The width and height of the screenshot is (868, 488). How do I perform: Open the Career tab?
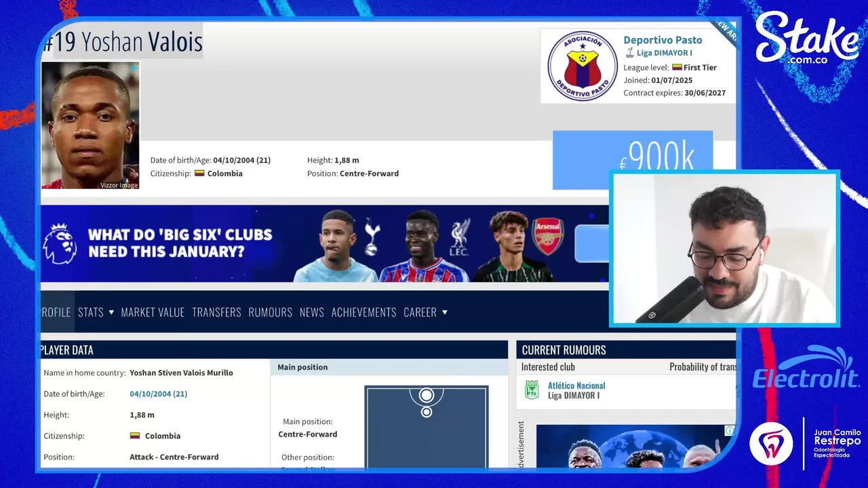[x=420, y=312]
